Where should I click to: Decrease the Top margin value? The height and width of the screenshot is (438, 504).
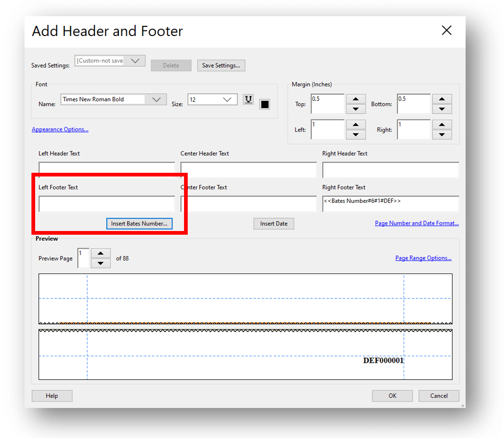[356, 109]
